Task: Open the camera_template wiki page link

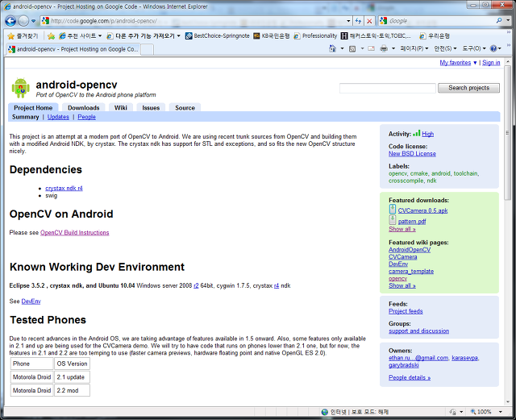Action: point(411,271)
